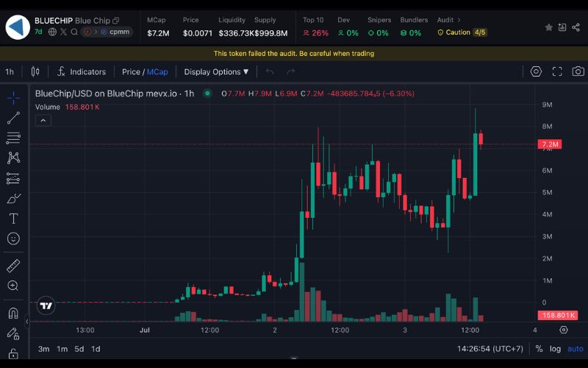Select the 1m date range
This screenshot has width=588, height=368.
pyautogui.click(x=62, y=349)
